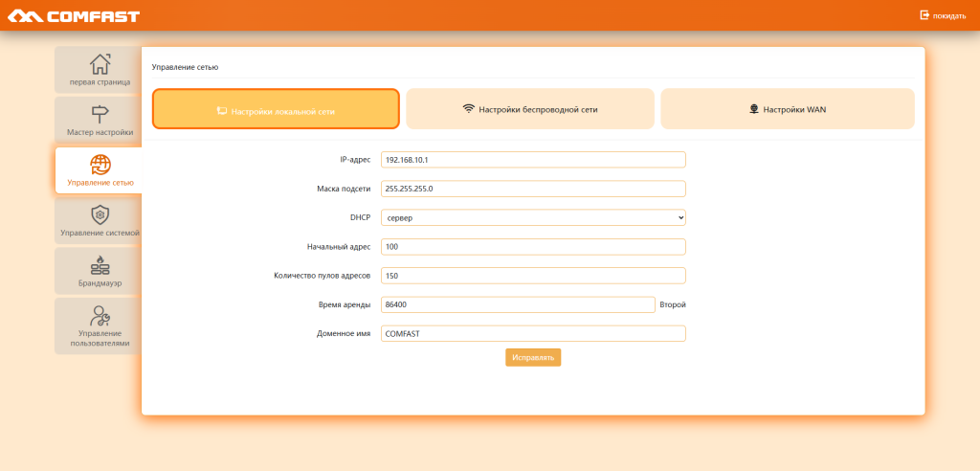
Task: Open the shield icon for Управление системой
Action: tap(100, 214)
